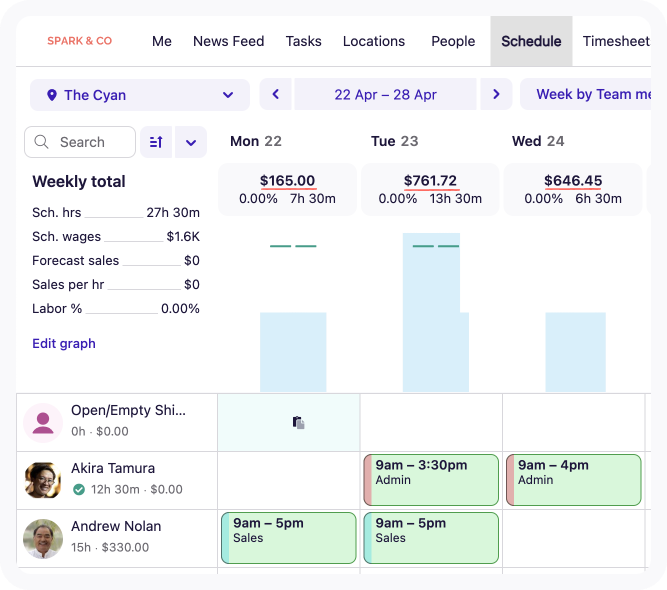The height and width of the screenshot is (590, 667).
Task: Select Andrew Nolan's Monday 9am – 5pm Sales shift
Action: coord(289,538)
